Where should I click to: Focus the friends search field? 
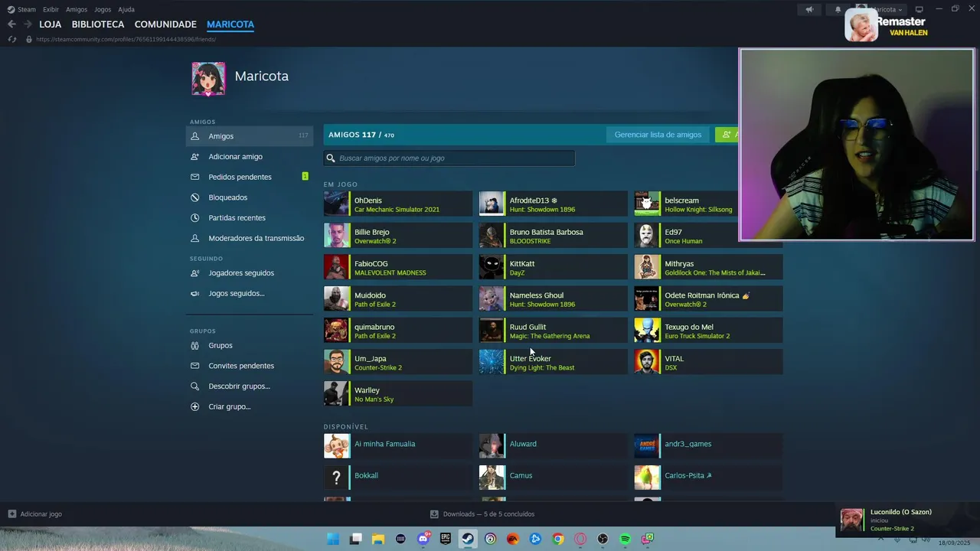click(449, 158)
